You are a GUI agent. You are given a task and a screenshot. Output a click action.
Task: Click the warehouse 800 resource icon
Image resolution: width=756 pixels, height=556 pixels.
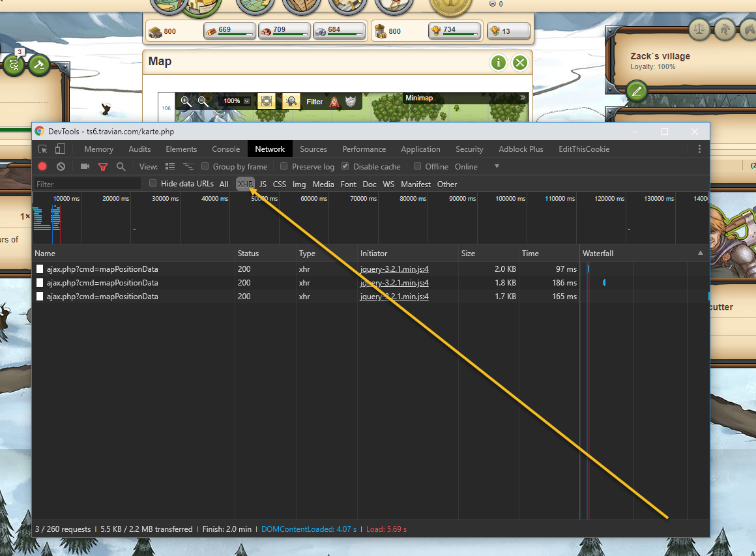[155, 32]
